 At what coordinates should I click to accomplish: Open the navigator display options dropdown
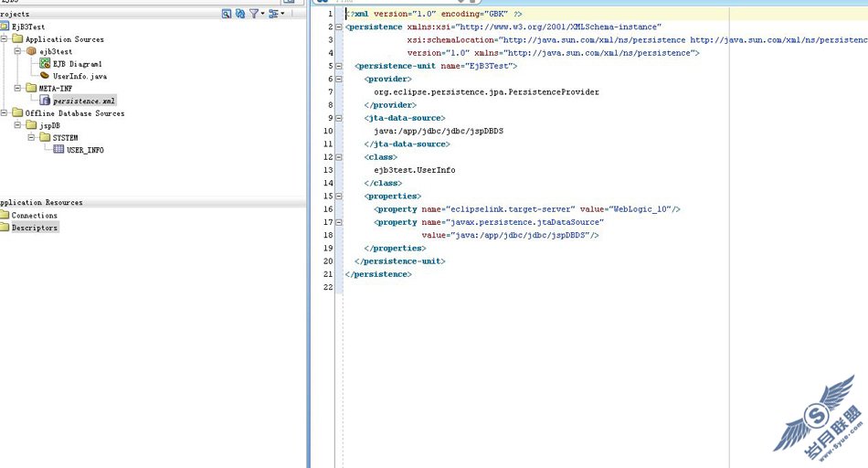(x=276, y=14)
